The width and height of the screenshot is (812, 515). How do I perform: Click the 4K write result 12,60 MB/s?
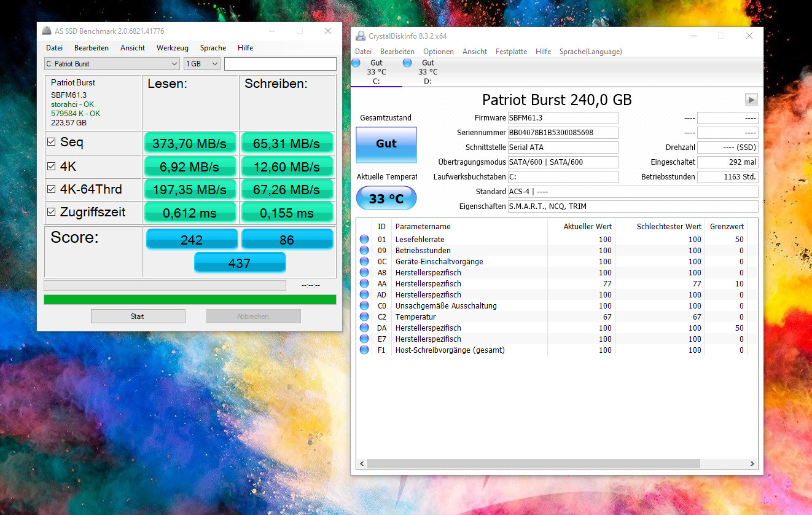pos(287,167)
